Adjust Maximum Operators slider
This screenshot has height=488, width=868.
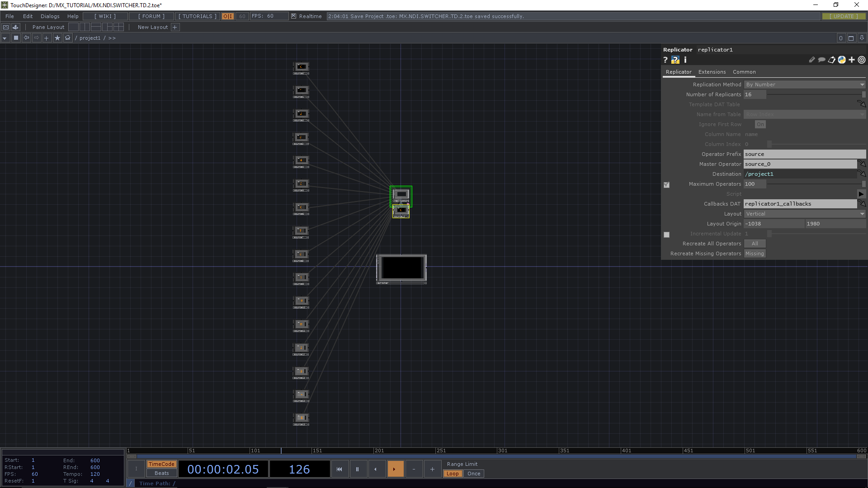pos(816,184)
